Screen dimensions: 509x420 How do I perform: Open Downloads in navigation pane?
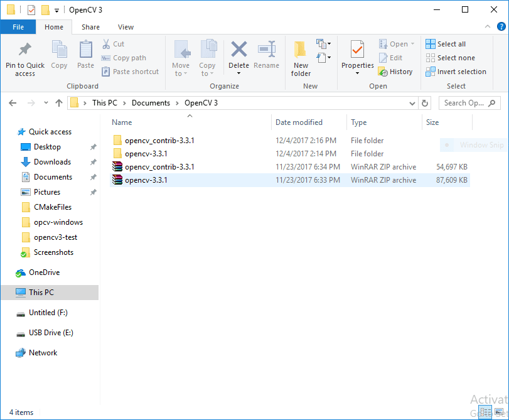click(x=52, y=162)
